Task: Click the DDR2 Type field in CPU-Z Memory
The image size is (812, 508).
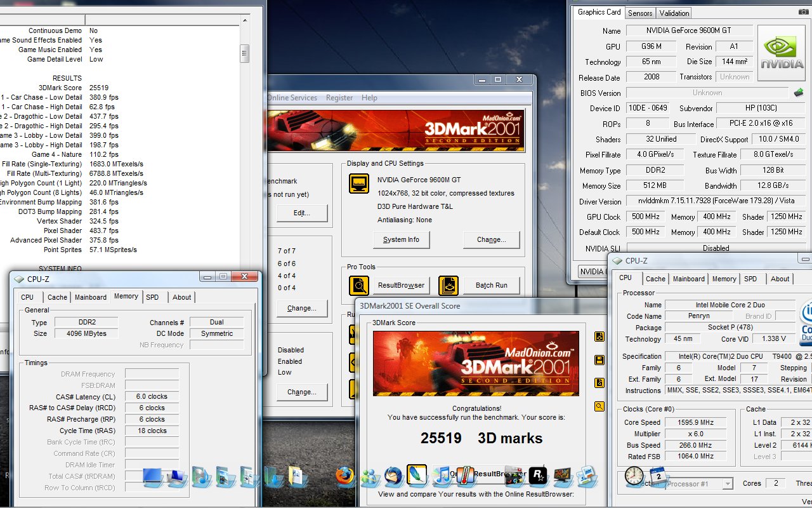Action: point(86,322)
